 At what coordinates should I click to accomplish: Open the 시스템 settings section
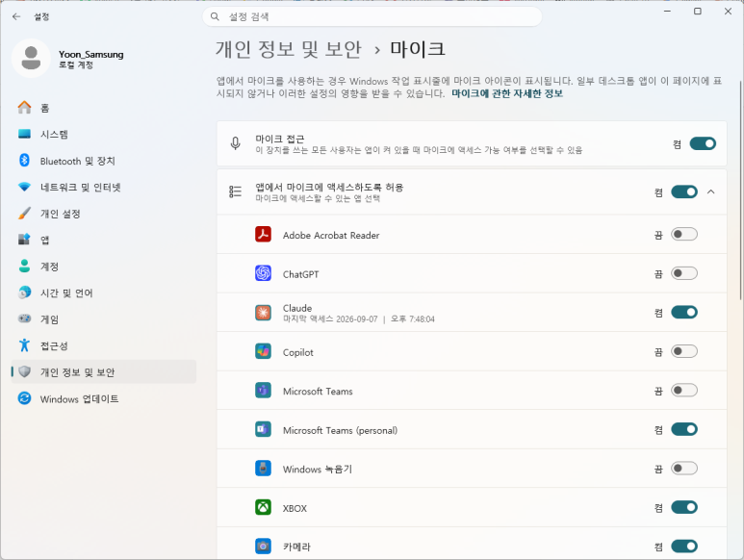(x=103, y=134)
